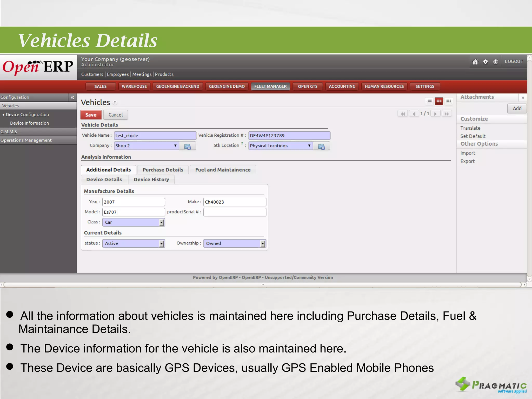
Task: Open Company record lookup icon
Action: point(188,146)
